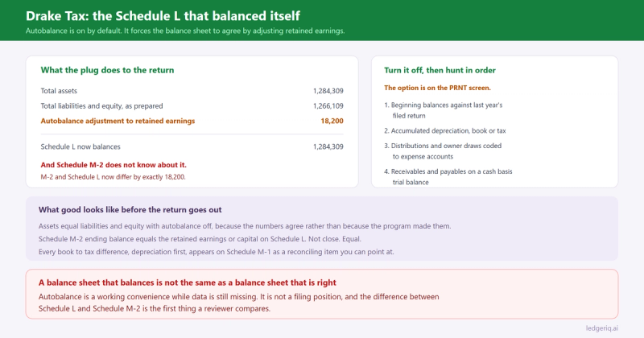Image resolution: width=644 pixels, height=338 pixels.
Task: Click list item 3 about distributions and owner draws
Action: click(x=444, y=151)
